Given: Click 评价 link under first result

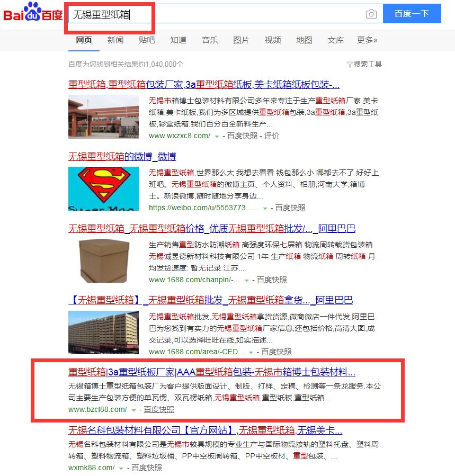Looking at the screenshot, I should pyautogui.click(x=272, y=136).
